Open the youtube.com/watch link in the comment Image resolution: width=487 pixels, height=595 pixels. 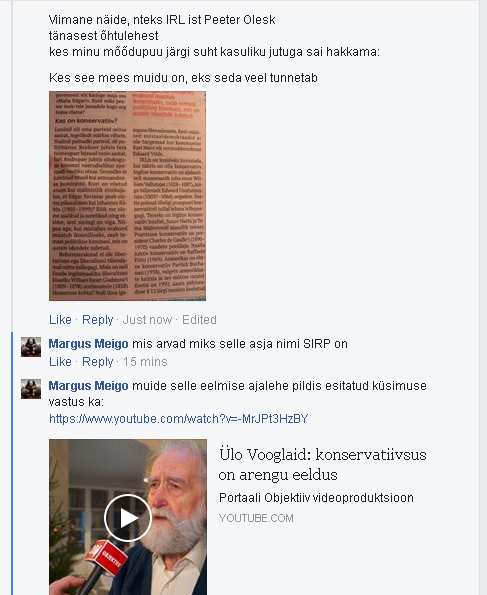pos(178,419)
